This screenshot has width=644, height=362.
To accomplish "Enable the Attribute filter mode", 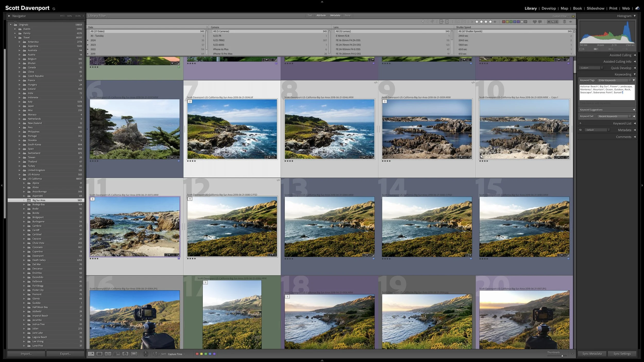I will click(x=321, y=15).
